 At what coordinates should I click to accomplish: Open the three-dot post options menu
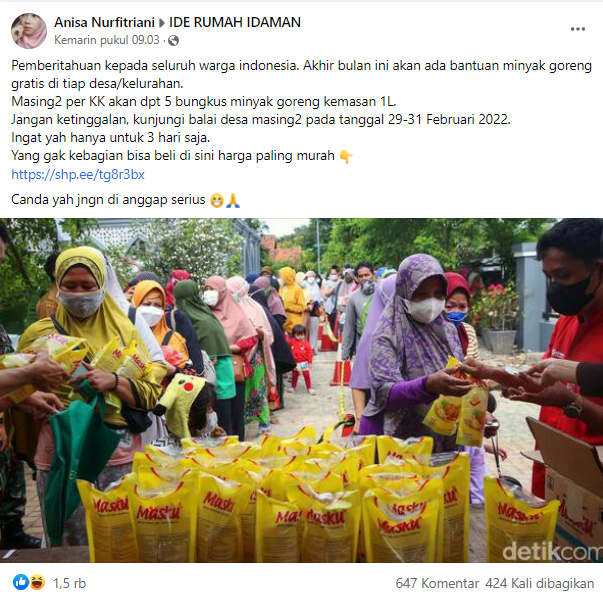coord(577,30)
